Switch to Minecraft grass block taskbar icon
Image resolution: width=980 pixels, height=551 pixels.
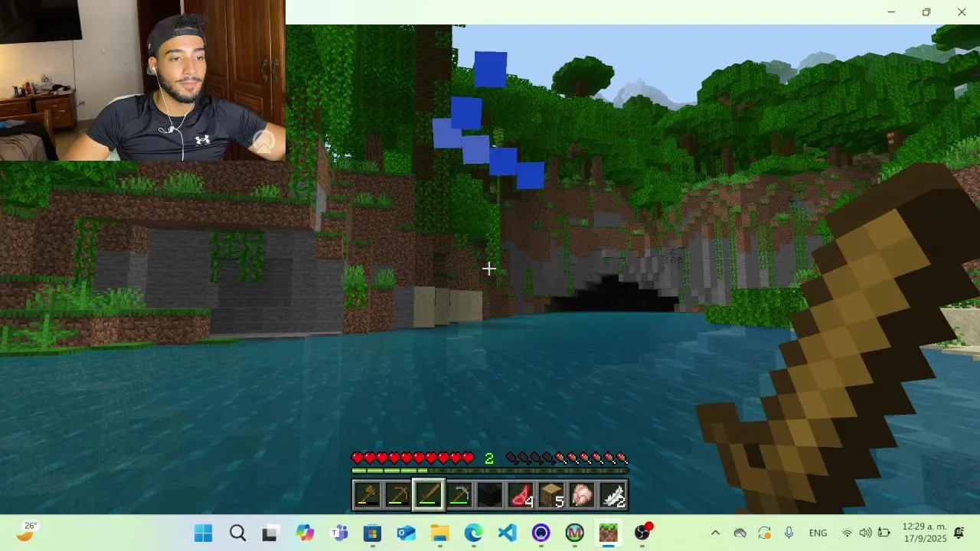tap(608, 533)
